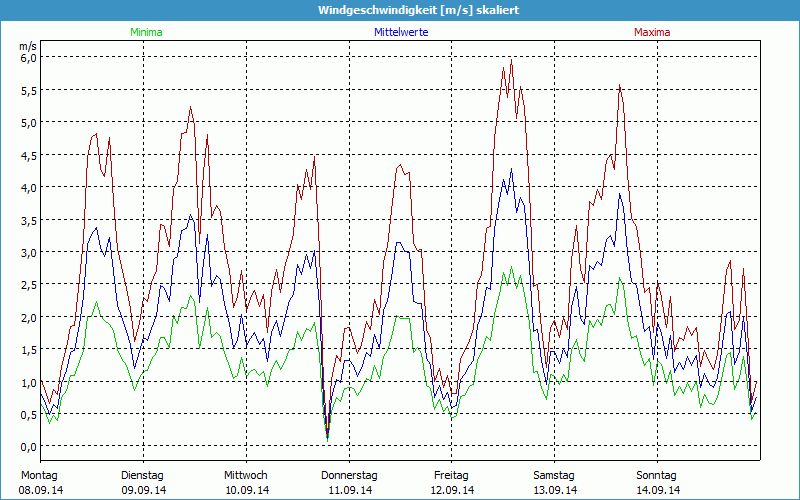The height and width of the screenshot is (500, 800).
Task: Click the date 09.09.14
Action: [144, 490]
